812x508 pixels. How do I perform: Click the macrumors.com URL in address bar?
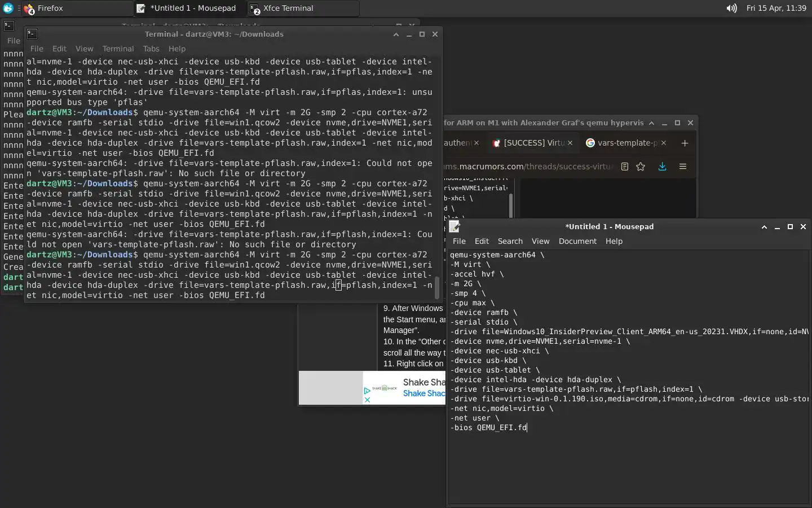pyautogui.click(x=528, y=167)
